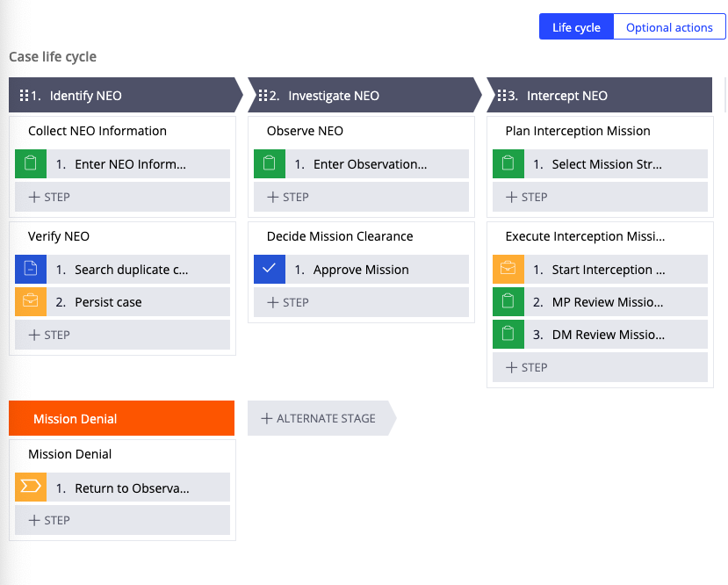This screenshot has width=728, height=585.
Task: Select the orange Mission Denial stage header
Action: click(121, 419)
